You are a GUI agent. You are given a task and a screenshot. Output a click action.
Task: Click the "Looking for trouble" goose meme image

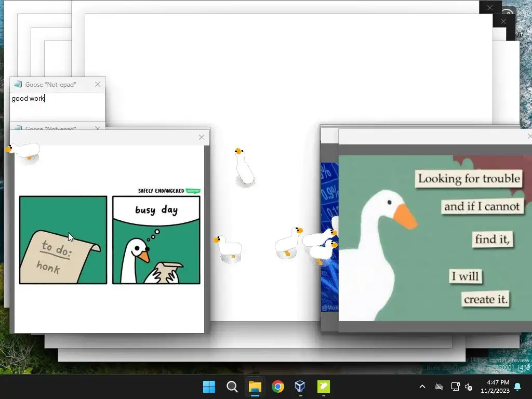coord(435,238)
